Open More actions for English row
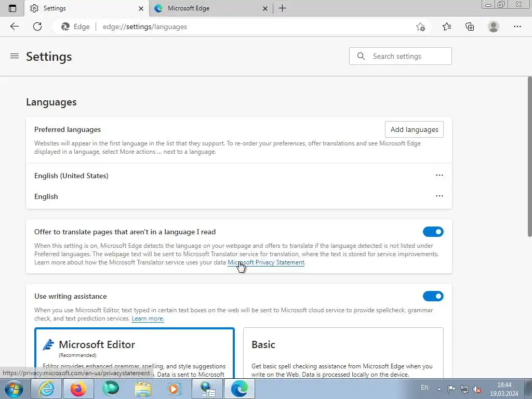This screenshot has width=532, height=399. pyautogui.click(x=439, y=196)
